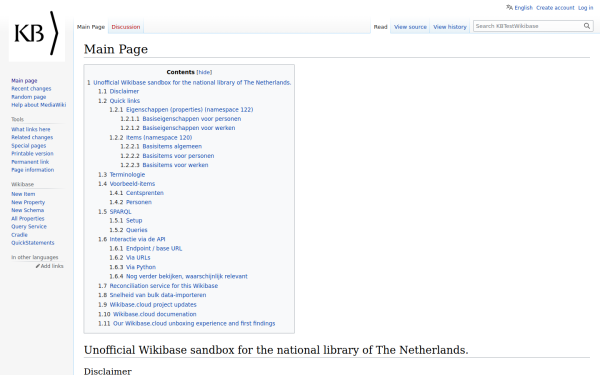
Task: Open Query Service
Action: click(x=29, y=227)
